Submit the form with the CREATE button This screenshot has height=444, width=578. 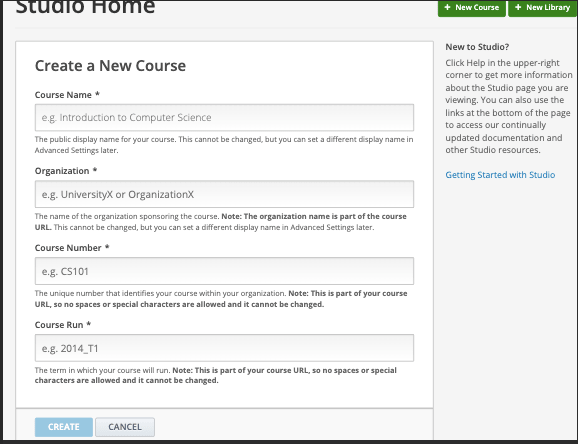point(64,427)
